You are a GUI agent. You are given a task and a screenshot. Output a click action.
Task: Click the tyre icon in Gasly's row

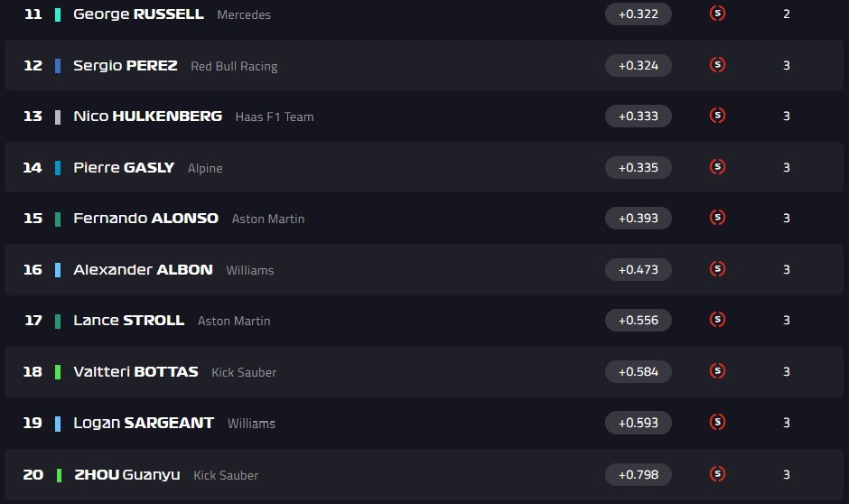[718, 167]
